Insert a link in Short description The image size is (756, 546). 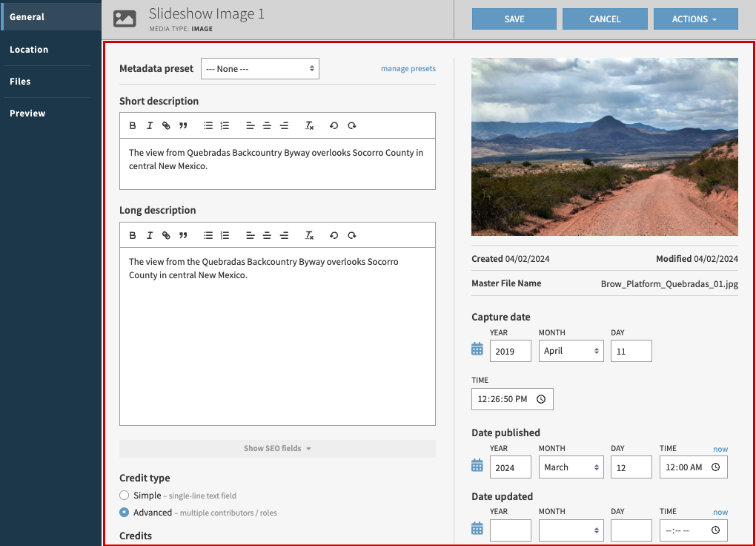click(x=166, y=125)
